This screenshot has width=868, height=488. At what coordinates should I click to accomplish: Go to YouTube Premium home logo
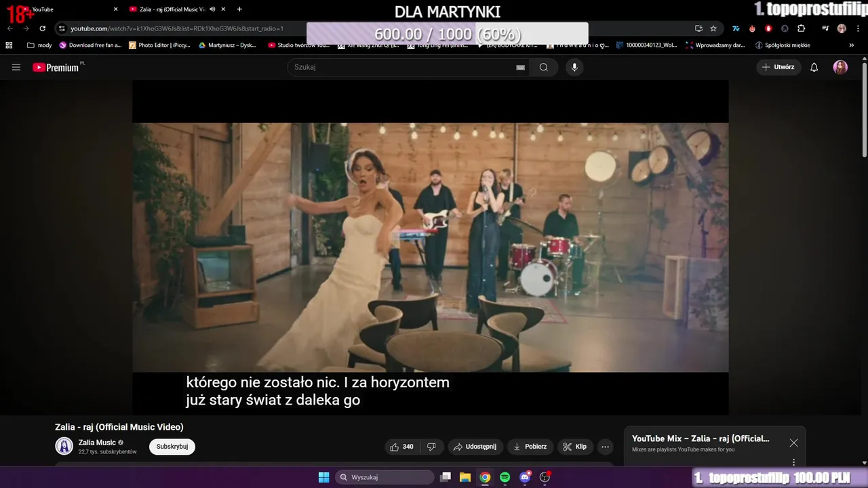[x=57, y=67]
